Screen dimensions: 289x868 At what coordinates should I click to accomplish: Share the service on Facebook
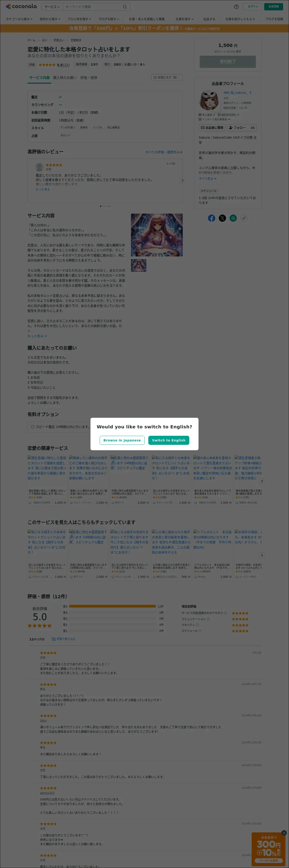(212, 218)
